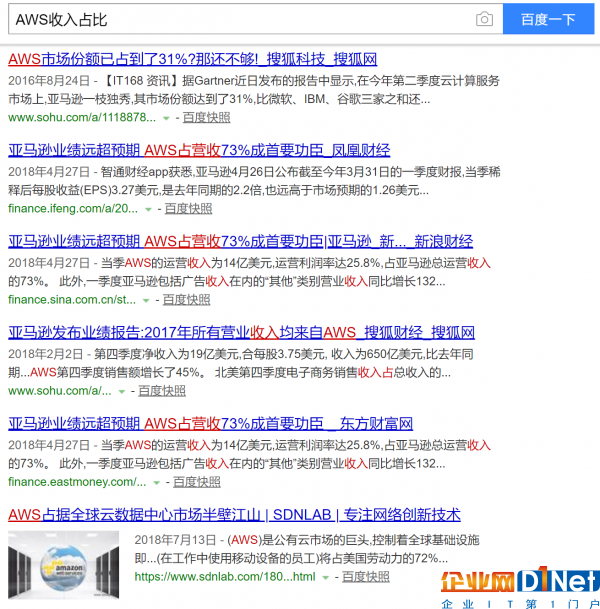
Task: Open 百度快照 for the finance.sina.com.cn result
Action: [186, 299]
